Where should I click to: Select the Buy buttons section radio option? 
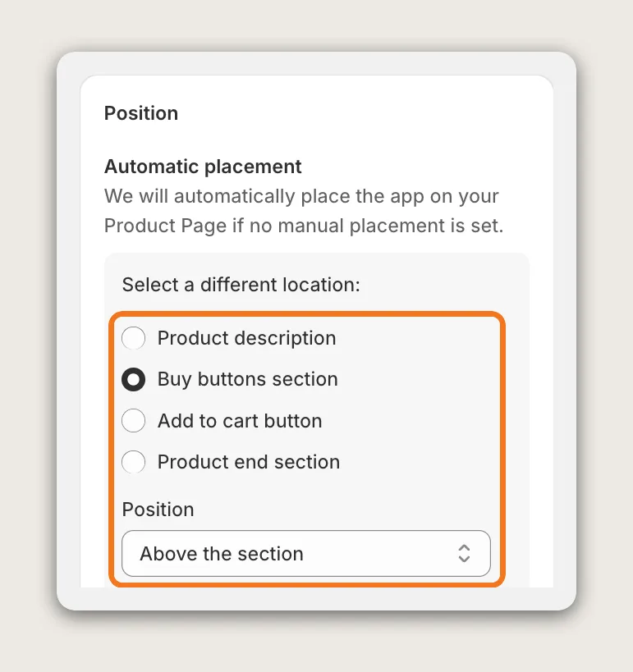[x=133, y=379]
